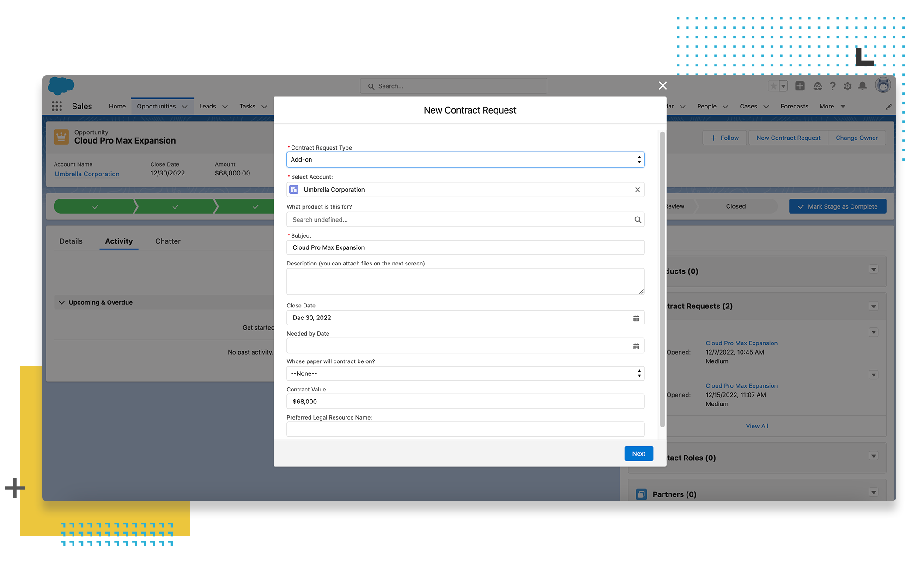The image size is (924, 572).
Task: Click the Subject input field
Action: point(465,248)
